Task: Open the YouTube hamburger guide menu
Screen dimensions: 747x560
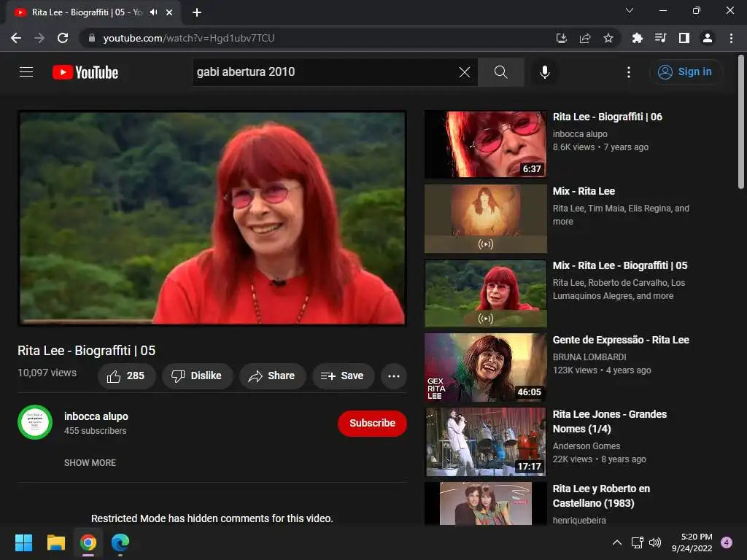Action: pos(26,72)
